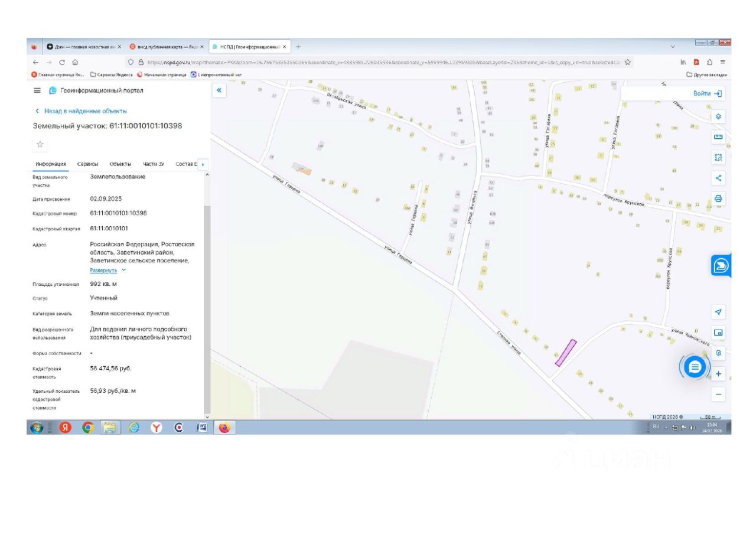Launch Internet Explorer from taskbar
Screen dimensions: 756x534
pos(133,428)
